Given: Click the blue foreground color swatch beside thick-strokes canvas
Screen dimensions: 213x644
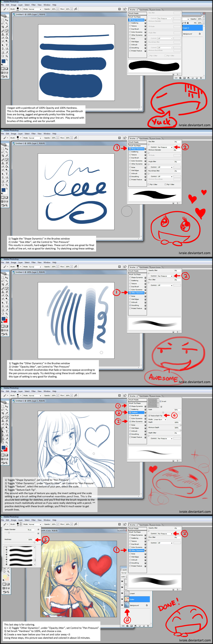Looking at the screenshot, I should coord(3,61).
